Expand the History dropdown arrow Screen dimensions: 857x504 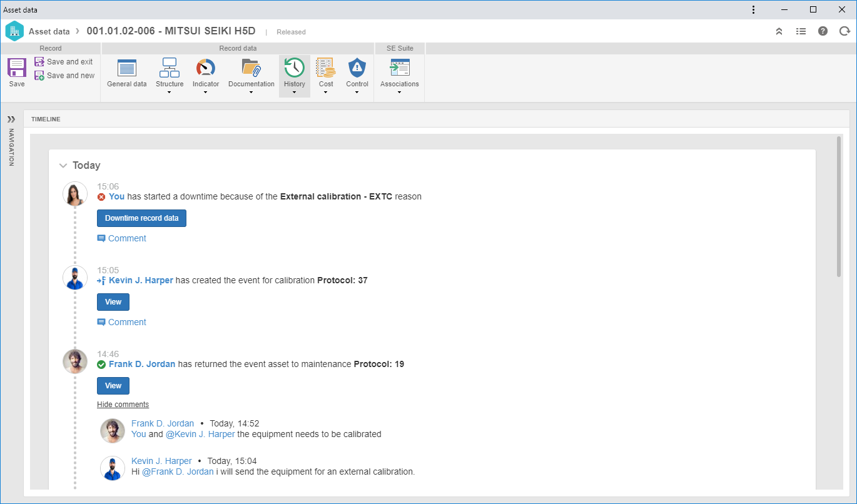pyautogui.click(x=294, y=93)
